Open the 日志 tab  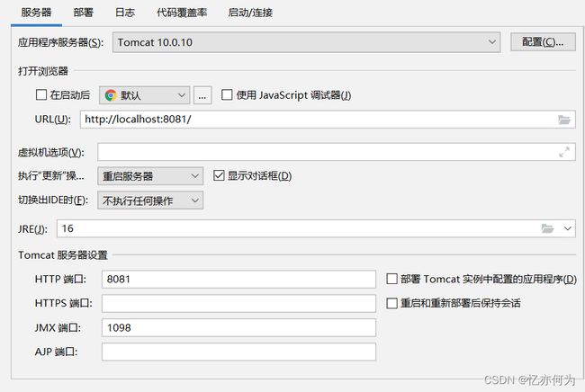pos(124,13)
